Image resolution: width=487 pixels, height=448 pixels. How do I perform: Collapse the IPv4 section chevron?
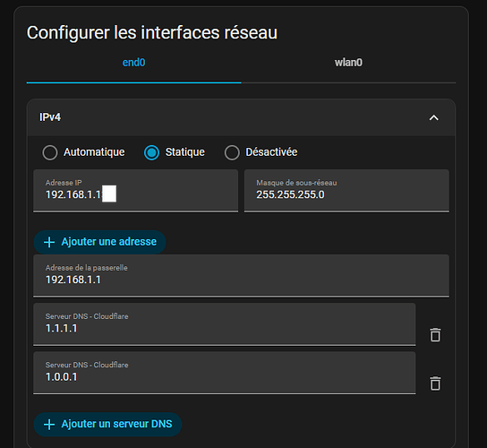433,118
